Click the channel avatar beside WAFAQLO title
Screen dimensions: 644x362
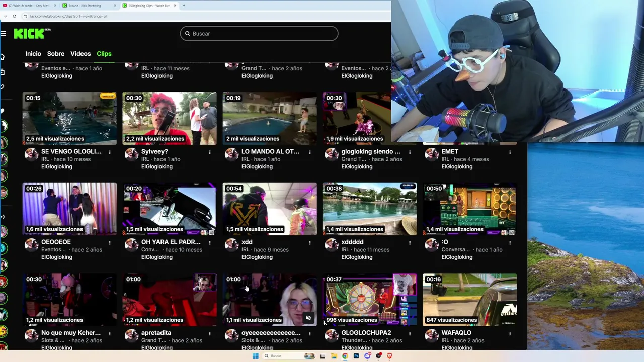point(432,335)
